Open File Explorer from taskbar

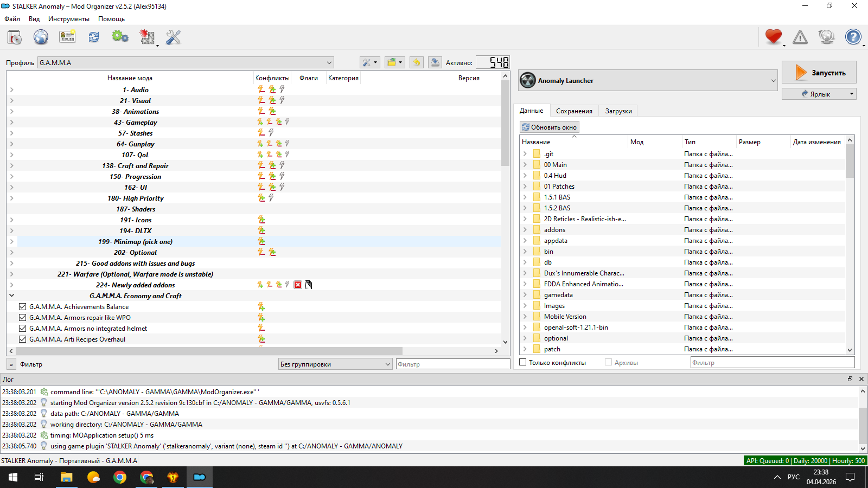point(66,477)
